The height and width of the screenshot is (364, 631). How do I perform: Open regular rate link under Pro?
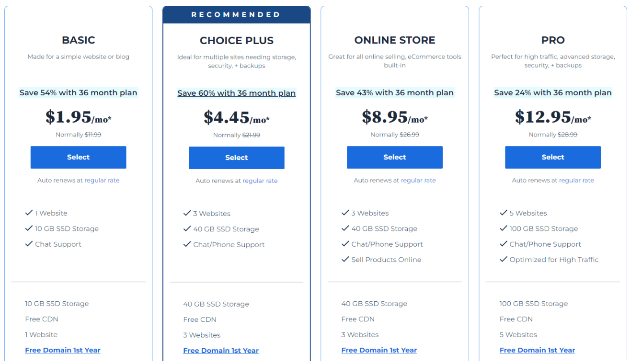[x=576, y=181]
